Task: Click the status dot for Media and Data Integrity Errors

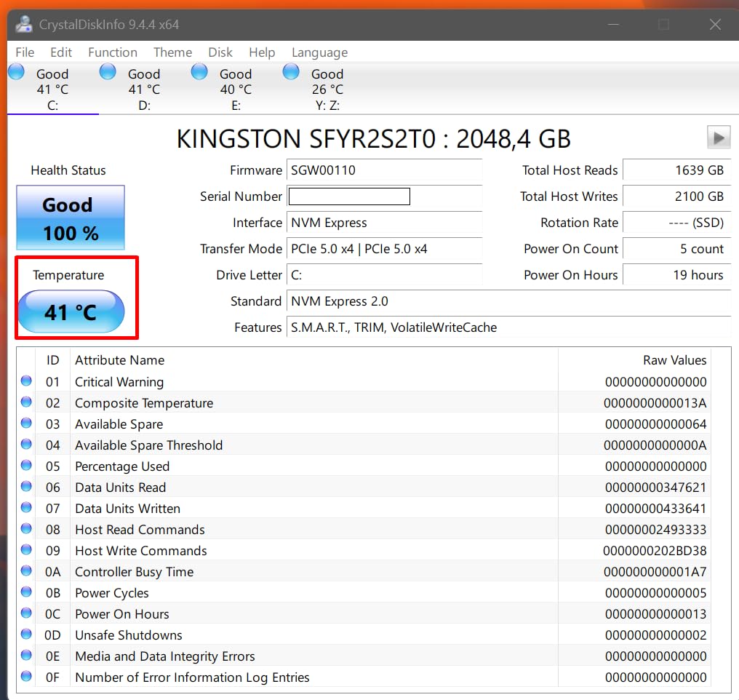Action: coord(26,655)
